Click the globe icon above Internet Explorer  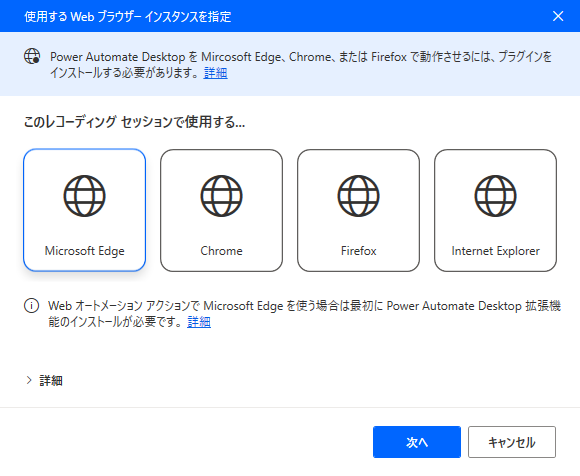point(495,196)
